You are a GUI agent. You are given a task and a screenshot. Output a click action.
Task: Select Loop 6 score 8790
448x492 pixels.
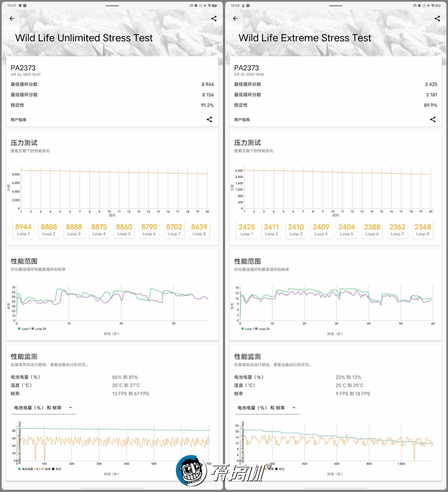(149, 229)
